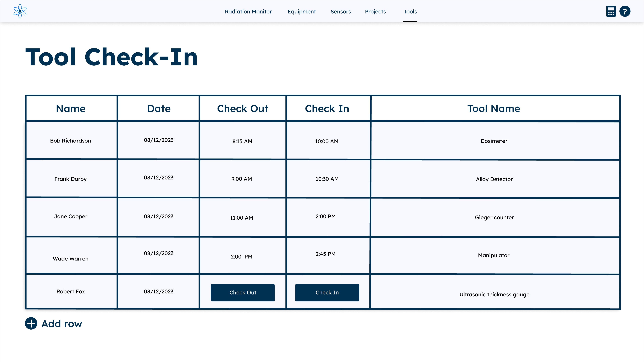Click the plus circle Add row icon
Image resolution: width=644 pixels, height=362 pixels.
pos(31,324)
